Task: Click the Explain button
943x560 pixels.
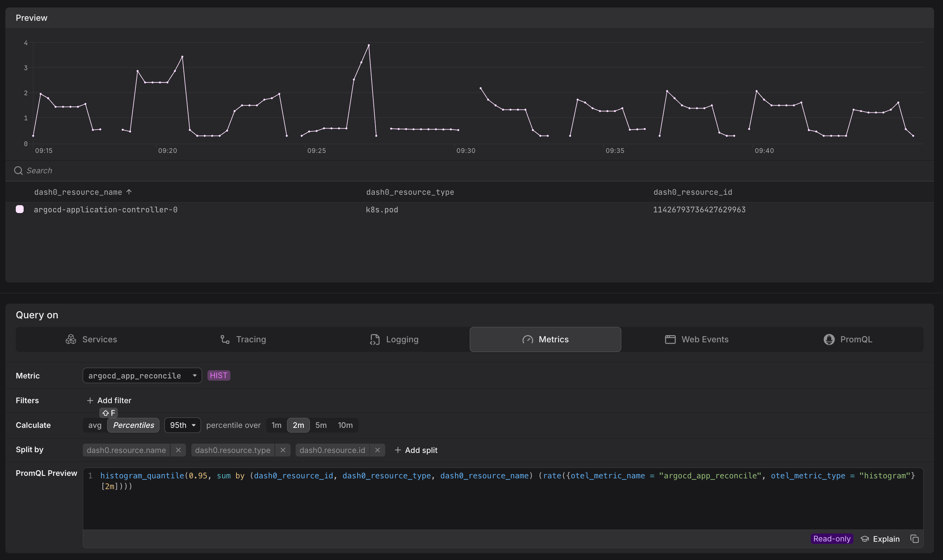Action: tap(881, 539)
